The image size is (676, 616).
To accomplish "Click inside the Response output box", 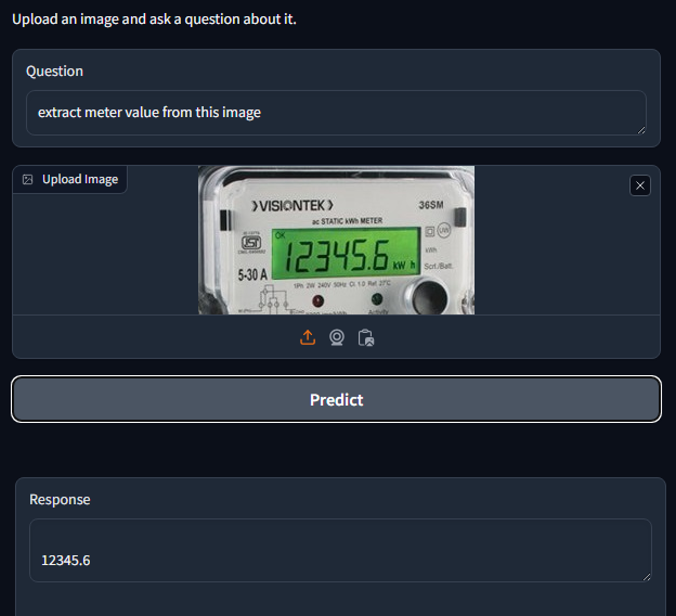I will pyautogui.click(x=340, y=550).
